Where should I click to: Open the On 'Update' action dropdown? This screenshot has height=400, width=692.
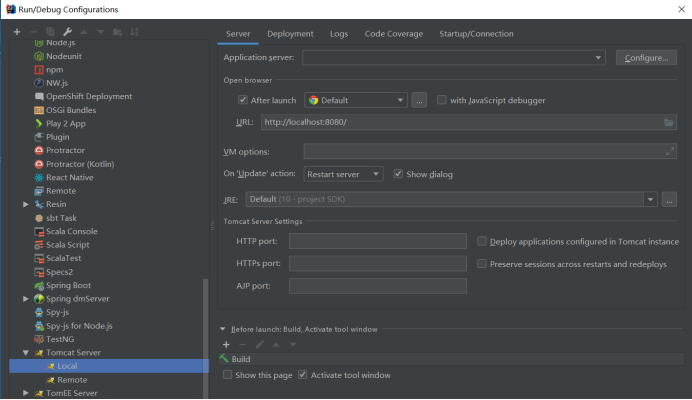point(343,174)
